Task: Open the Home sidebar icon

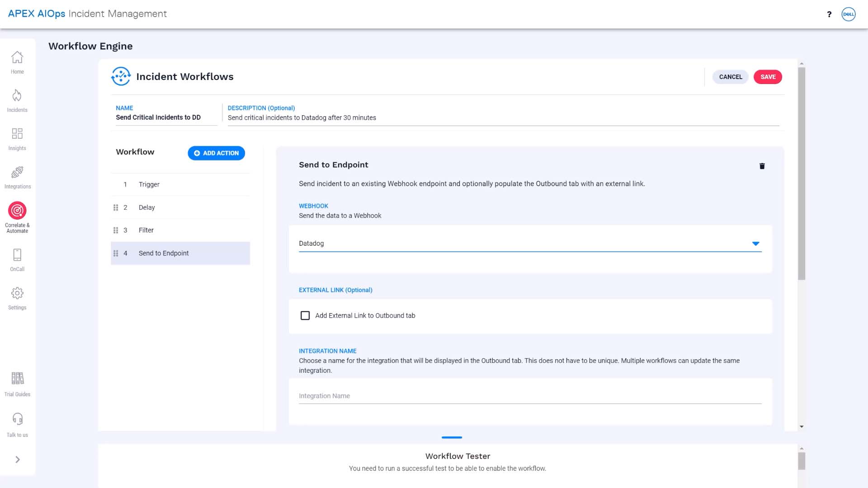Action: [x=17, y=58]
